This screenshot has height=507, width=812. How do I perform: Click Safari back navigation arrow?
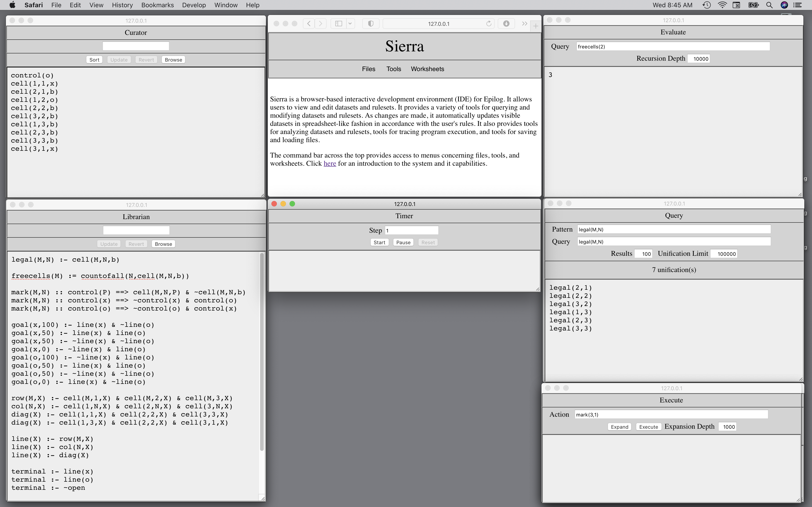pyautogui.click(x=308, y=24)
